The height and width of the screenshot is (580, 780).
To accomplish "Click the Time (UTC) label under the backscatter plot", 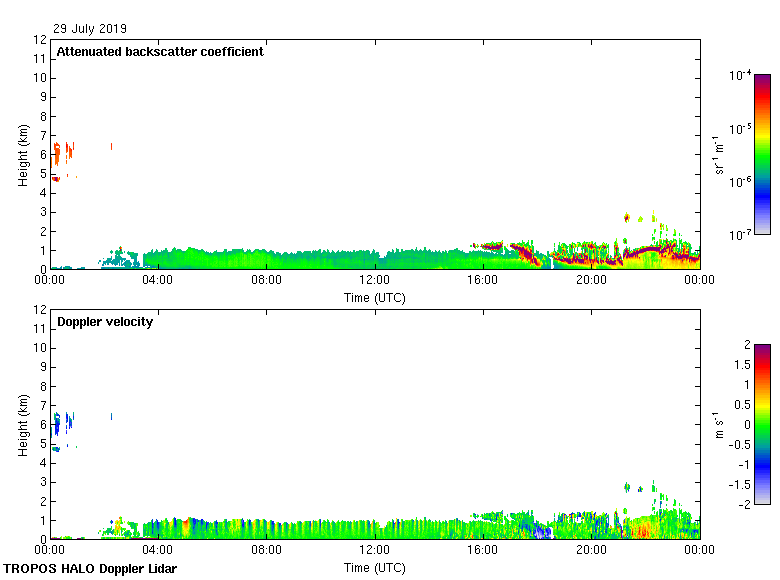I will [374, 297].
